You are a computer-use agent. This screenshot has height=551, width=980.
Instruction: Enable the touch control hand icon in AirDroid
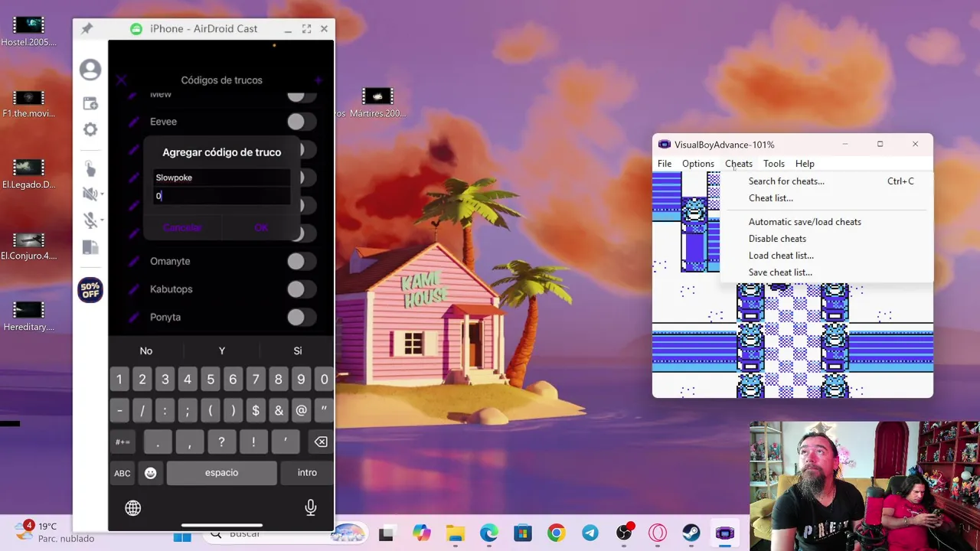90,169
